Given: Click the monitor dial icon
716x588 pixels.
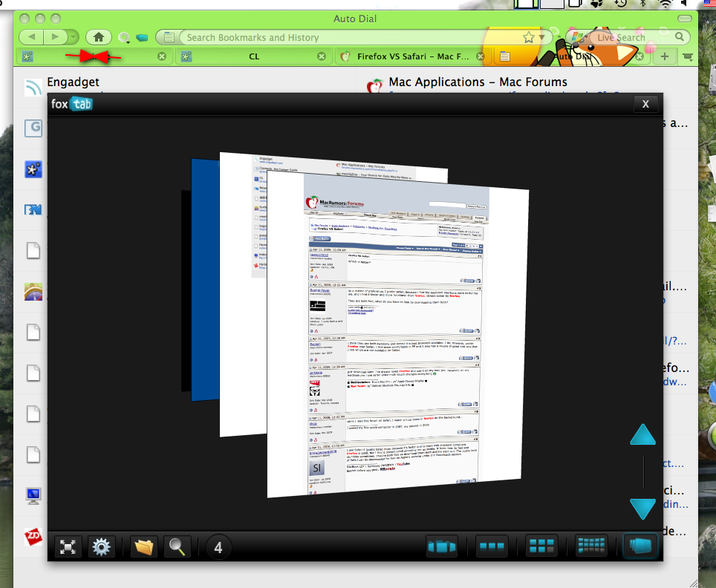Looking at the screenshot, I should click(33, 496).
